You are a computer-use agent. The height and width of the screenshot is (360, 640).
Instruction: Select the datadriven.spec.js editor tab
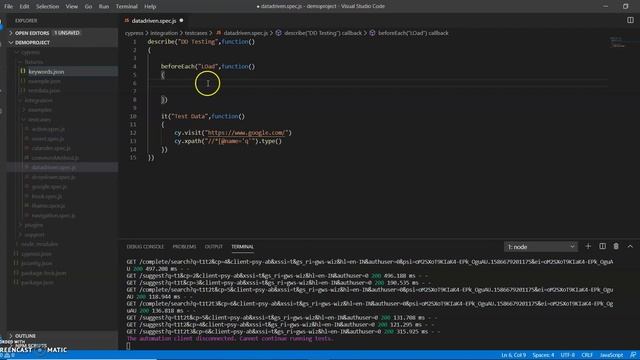(x=154, y=20)
